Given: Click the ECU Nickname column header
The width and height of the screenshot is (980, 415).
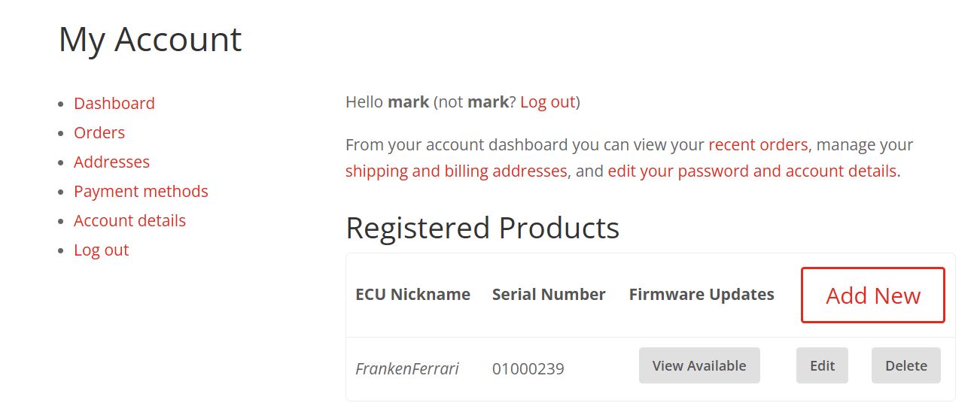Looking at the screenshot, I should [412, 294].
